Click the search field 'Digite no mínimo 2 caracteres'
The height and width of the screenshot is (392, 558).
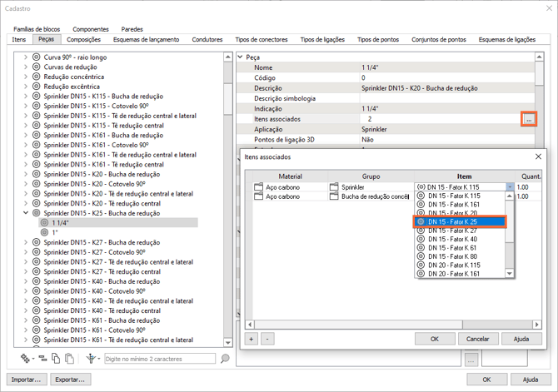(160, 359)
